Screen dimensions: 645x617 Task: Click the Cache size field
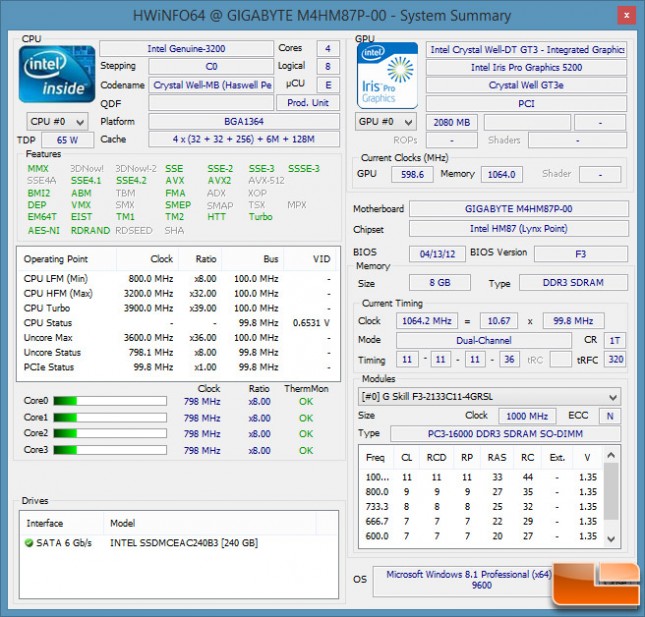244,139
